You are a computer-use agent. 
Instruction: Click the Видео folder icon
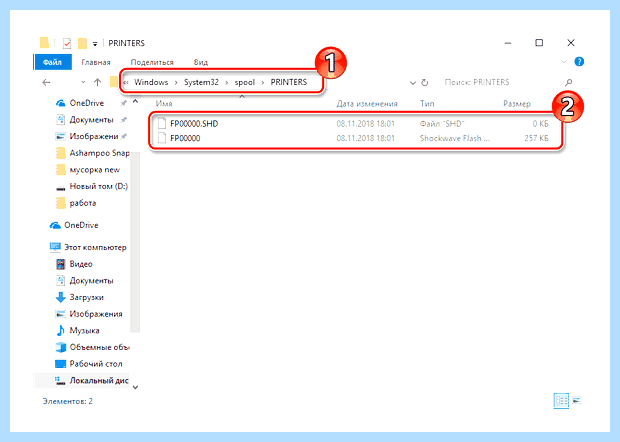(x=60, y=264)
